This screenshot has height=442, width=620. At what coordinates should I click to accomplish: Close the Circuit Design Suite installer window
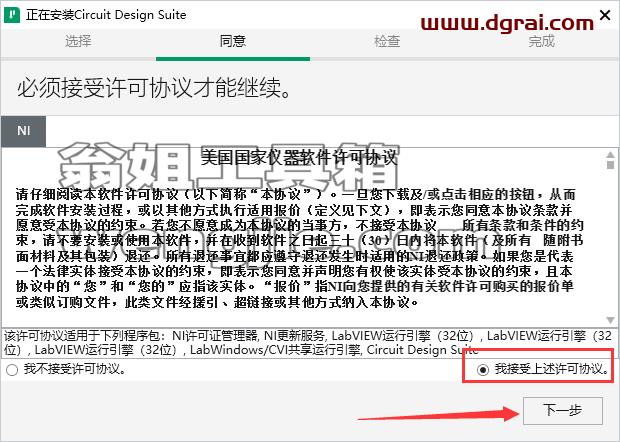[x=605, y=15]
